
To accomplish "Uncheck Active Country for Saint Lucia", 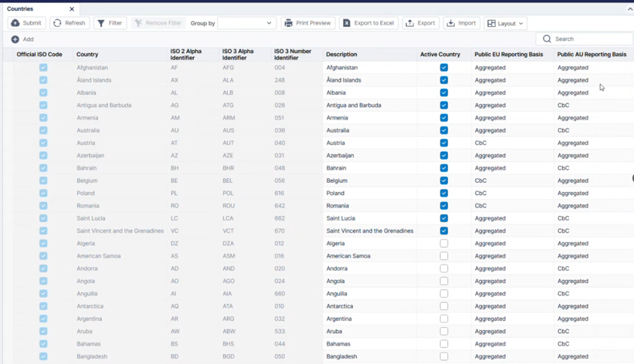I will [x=444, y=218].
